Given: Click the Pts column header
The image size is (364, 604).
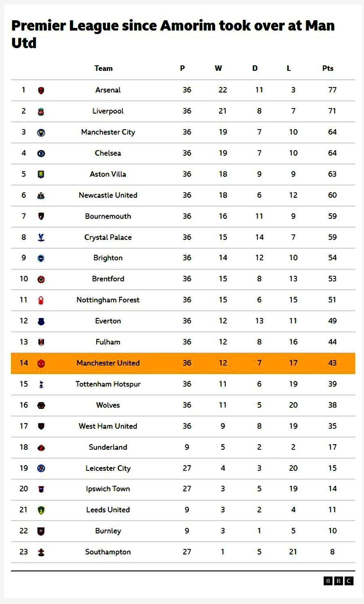Looking at the screenshot, I should 328,68.
